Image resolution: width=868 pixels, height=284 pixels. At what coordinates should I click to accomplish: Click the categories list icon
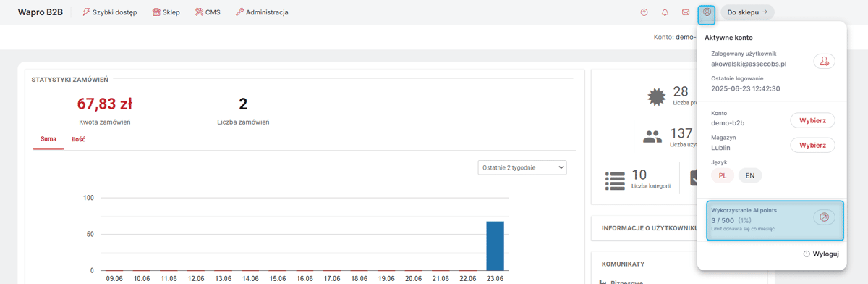pos(615,180)
